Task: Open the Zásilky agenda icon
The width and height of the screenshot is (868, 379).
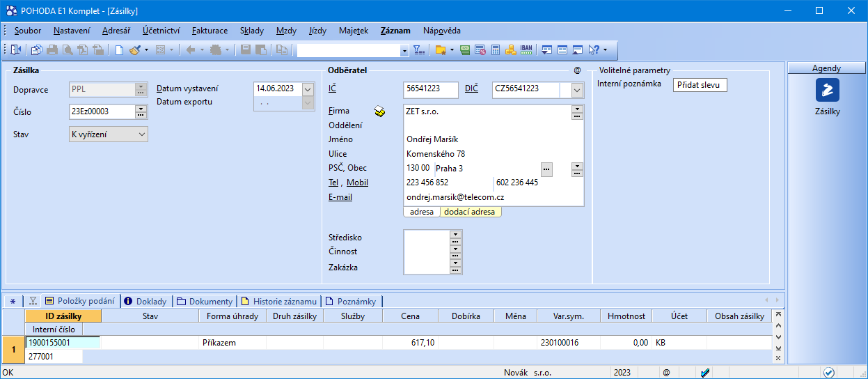Action: coord(828,90)
